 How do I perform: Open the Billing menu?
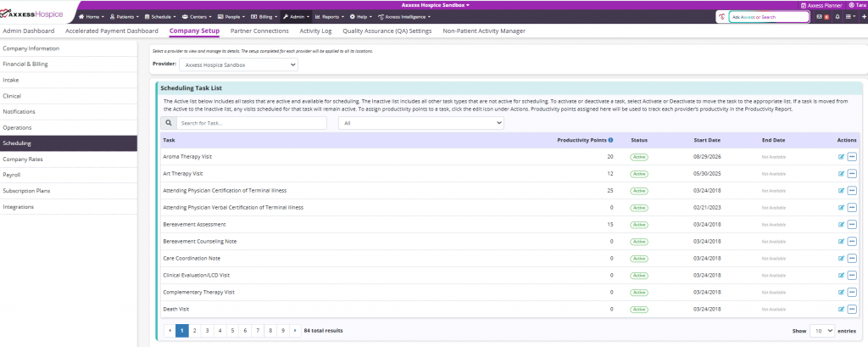[x=265, y=17]
